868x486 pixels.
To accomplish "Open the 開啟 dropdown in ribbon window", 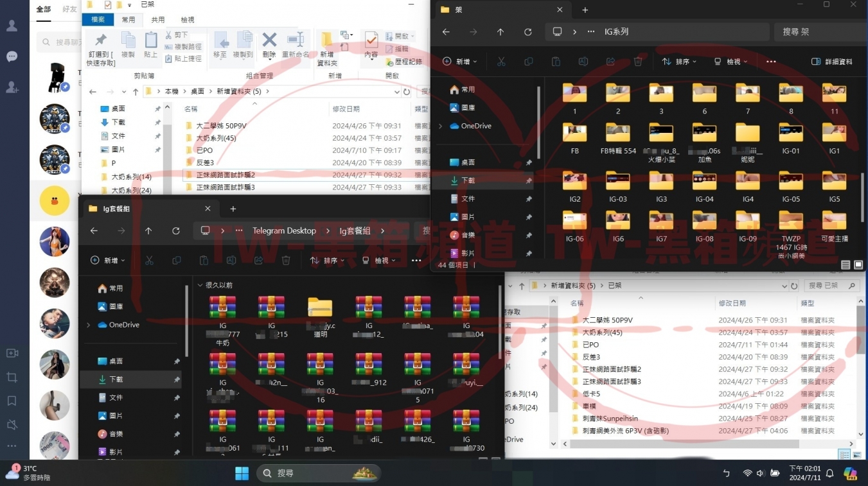I will click(x=400, y=36).
